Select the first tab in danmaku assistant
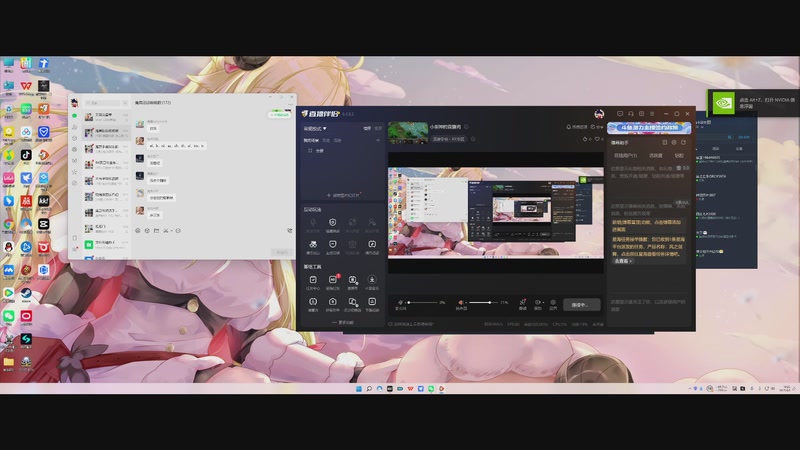This screenshot has height=450, width=800. point(625,156)
